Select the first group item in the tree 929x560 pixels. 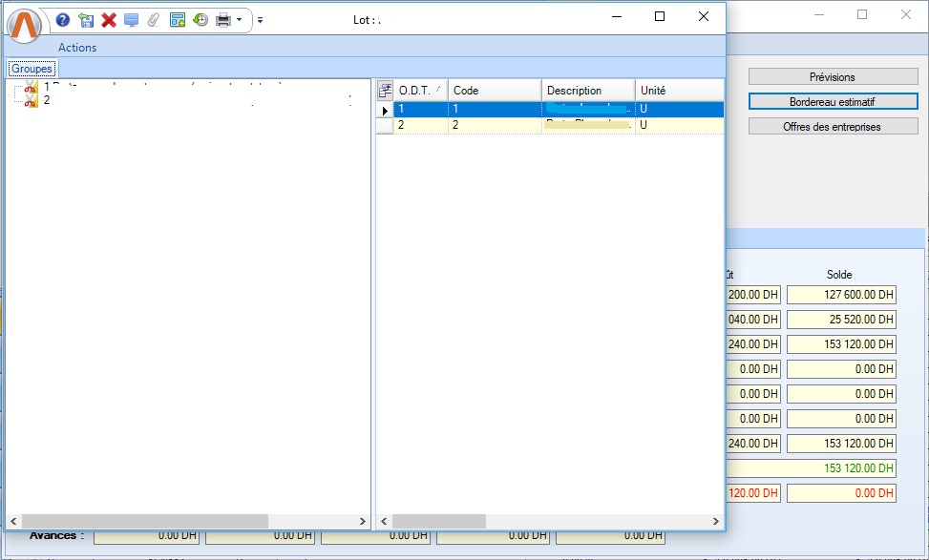pos(46,88)
